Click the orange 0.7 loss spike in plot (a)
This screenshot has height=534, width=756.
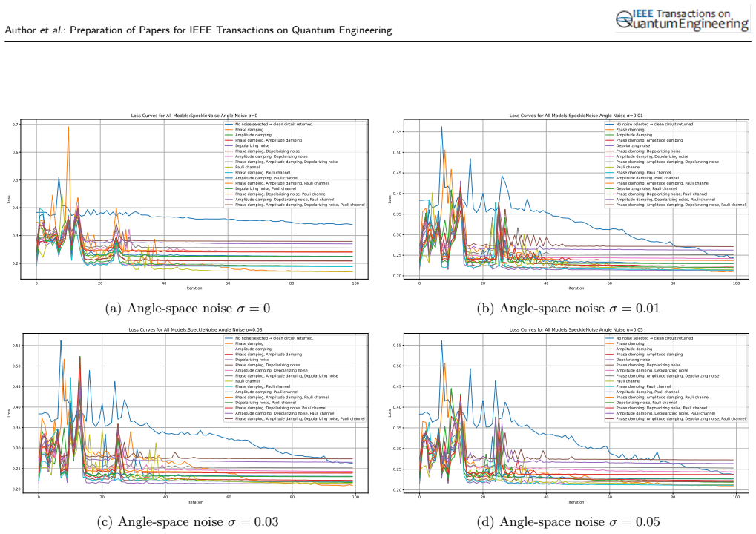tap(68, 128)
